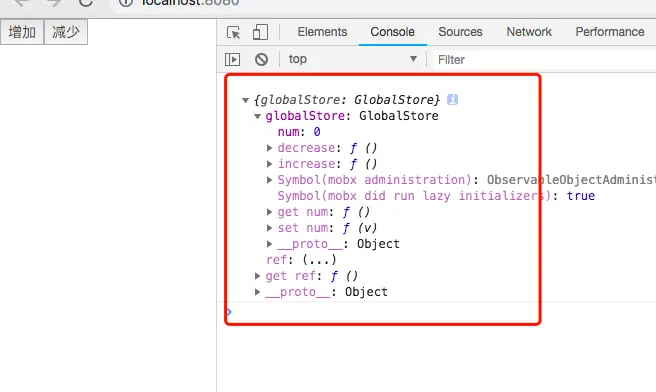Clear the console with the ban icon
656x392 pixels.
[261, 59]
